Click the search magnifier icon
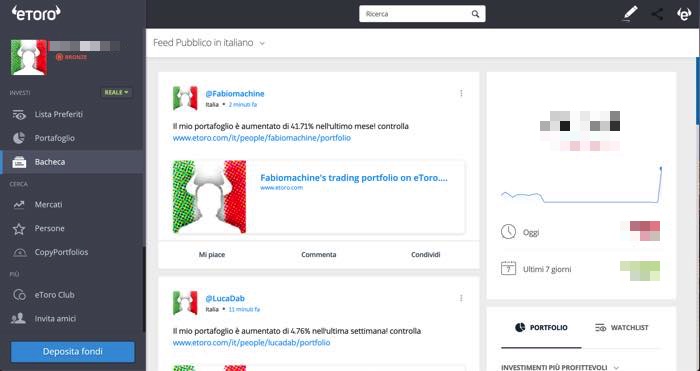Viewport: 700px width, 371px height. [475, 14]
